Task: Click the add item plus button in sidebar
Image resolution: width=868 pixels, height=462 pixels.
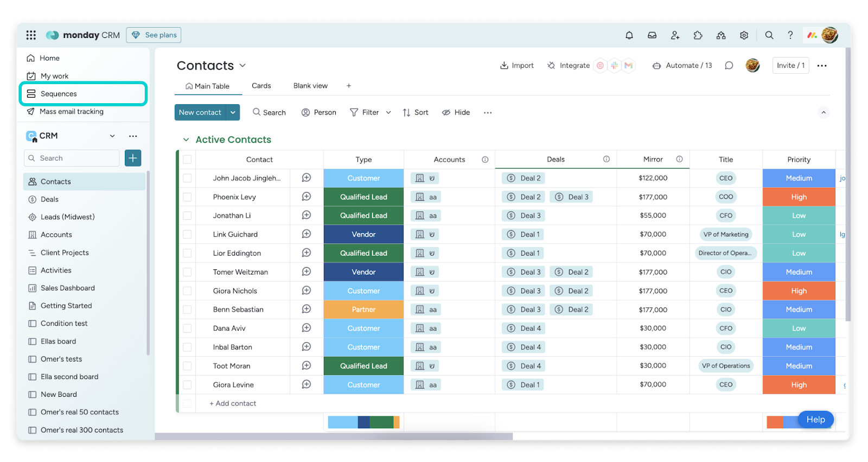Action: point(133,158)
